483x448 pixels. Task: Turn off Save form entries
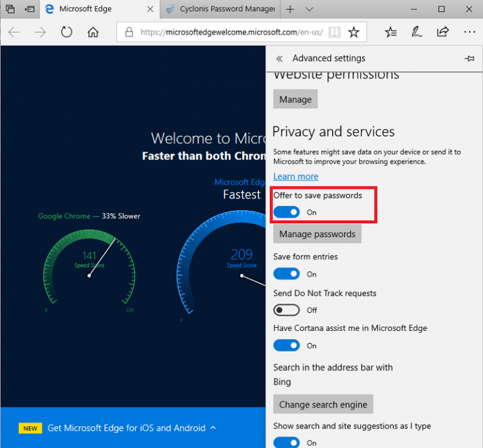pyautogui.click(x=287, y=274)
